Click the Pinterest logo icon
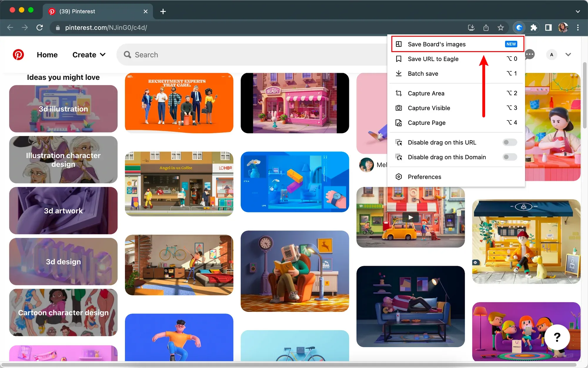The image size is (588, 368). pyautogui.click(x=18, y=55)
